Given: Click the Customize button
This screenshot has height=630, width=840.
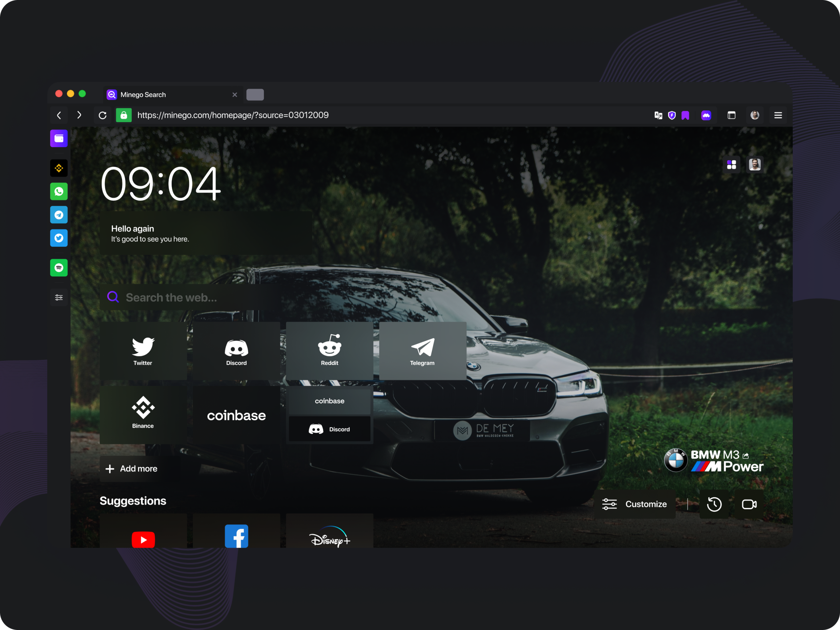Looking at the screenshot, I should 635,504.
